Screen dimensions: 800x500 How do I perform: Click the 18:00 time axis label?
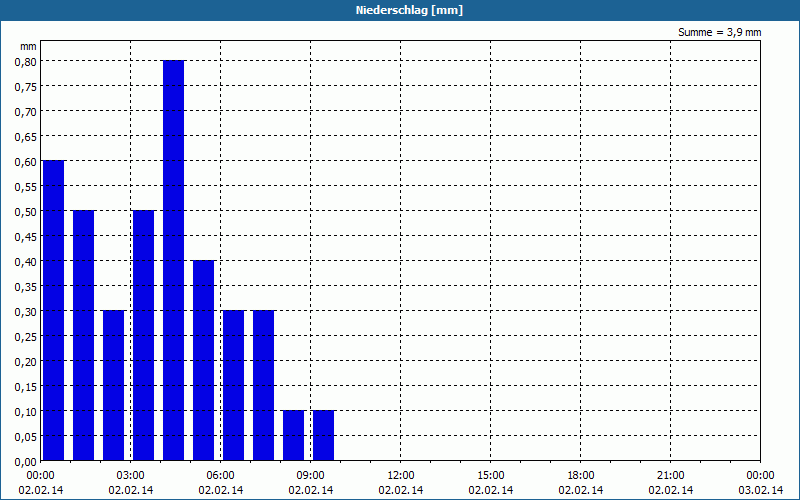pos(581,476)
